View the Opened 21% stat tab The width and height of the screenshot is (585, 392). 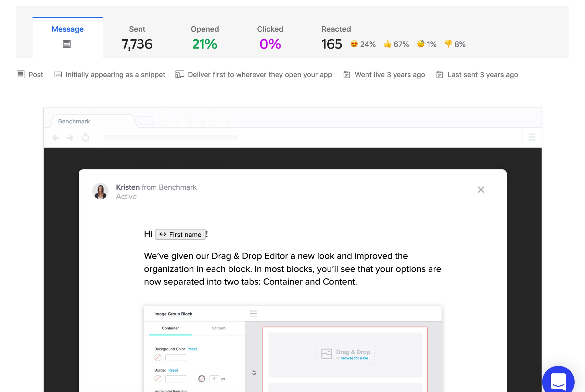coord(205,37)
